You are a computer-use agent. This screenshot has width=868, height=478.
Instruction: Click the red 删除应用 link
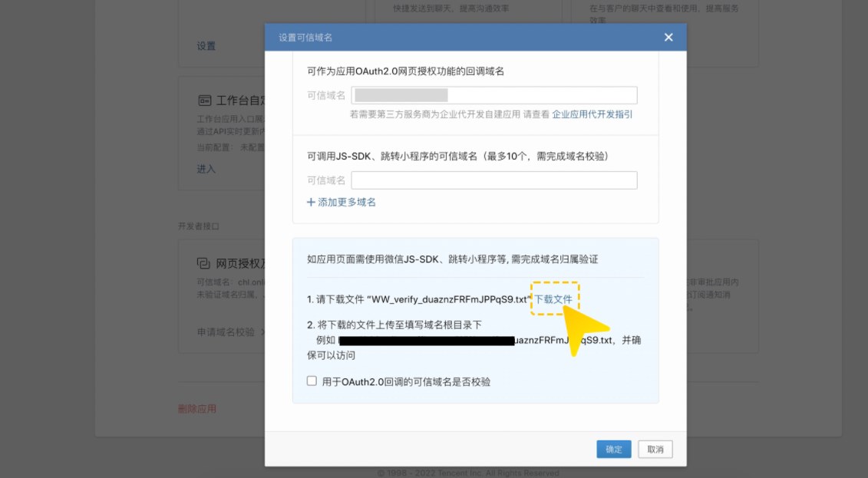click(197, 409)
